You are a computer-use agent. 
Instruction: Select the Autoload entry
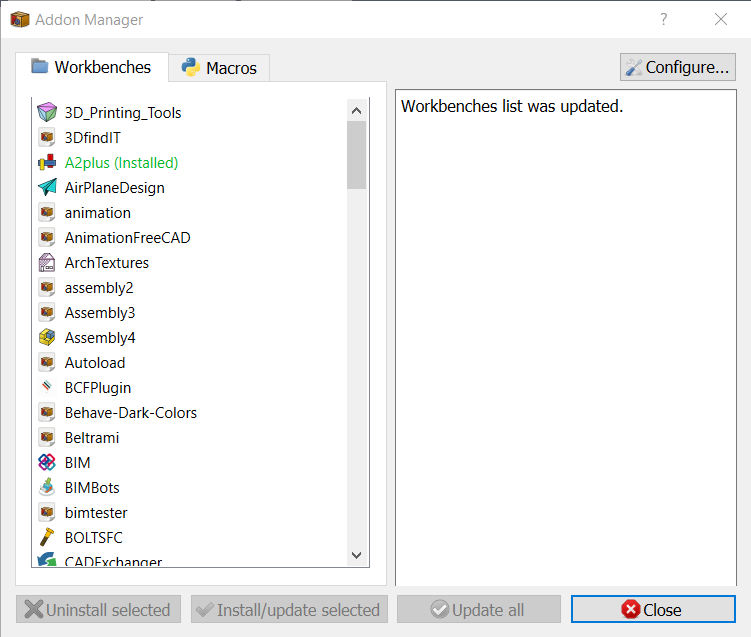[x=95, y=363]
